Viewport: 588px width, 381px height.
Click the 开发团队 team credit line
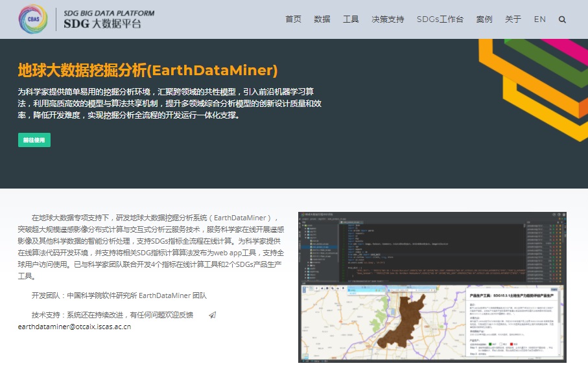[119, 295]
